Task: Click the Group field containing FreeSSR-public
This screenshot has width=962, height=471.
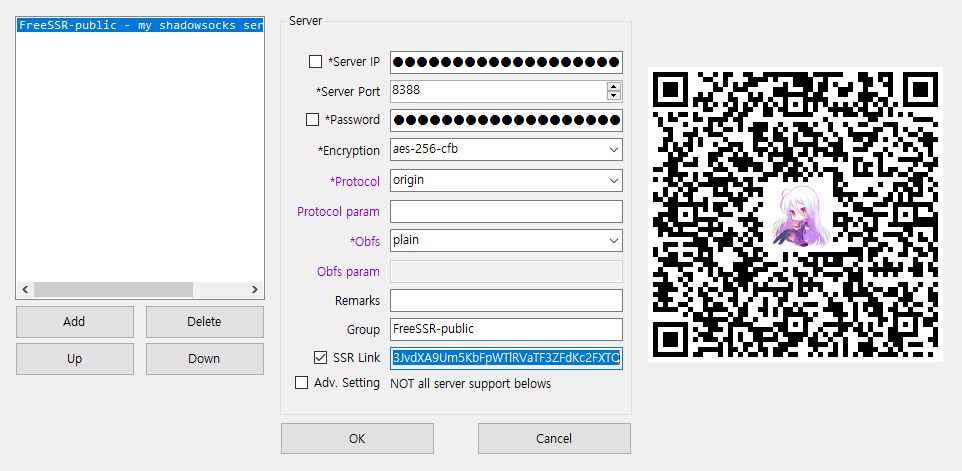Action: click(x=506, y=329)
